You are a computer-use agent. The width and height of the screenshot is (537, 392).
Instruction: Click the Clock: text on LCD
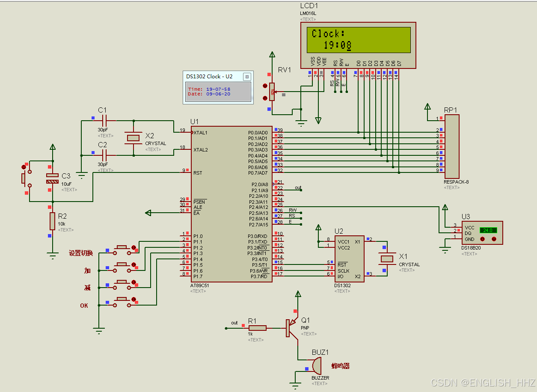tap(328, 34)
